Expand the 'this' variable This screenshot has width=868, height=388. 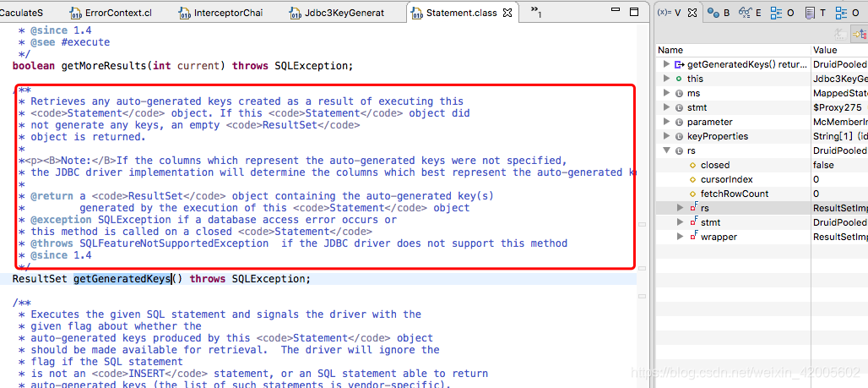pyautogui.click(x=666, y=79)
